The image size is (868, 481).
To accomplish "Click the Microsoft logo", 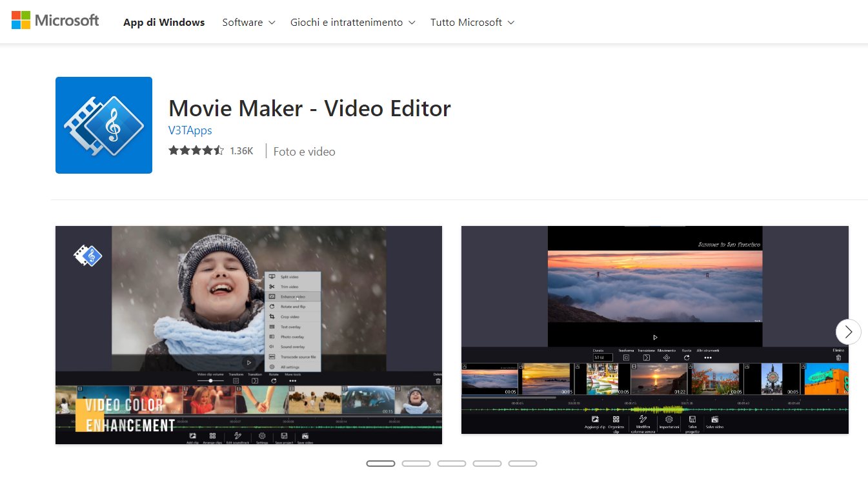I will point(56,21).
